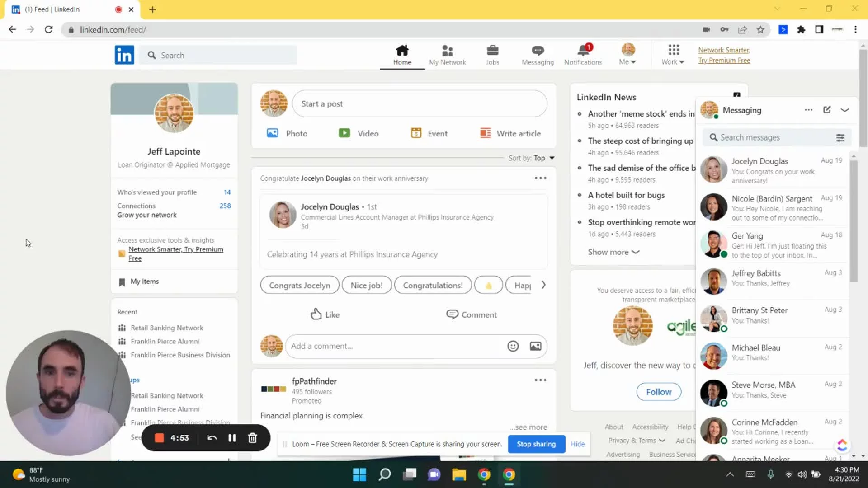Click Loom restart recording arrow
Image resolution: width=868 pixels, height=488 pixels.
tap(212, 438)
